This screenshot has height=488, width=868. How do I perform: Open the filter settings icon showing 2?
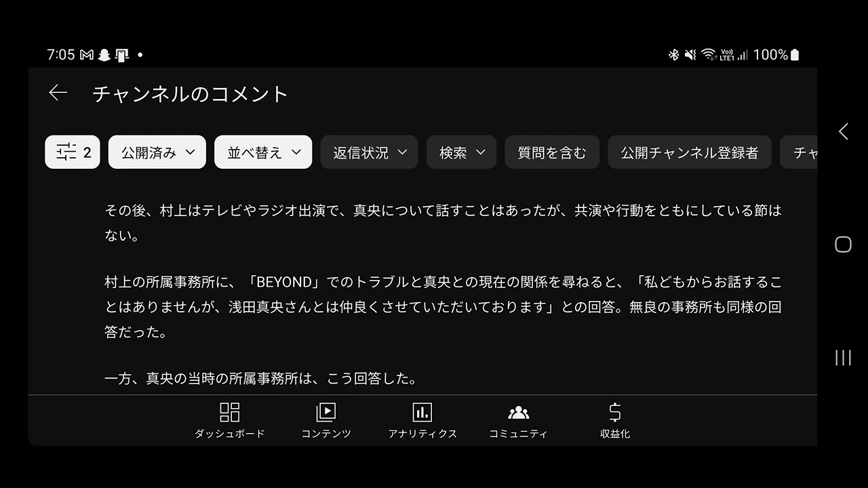click(x=73, y=152)
